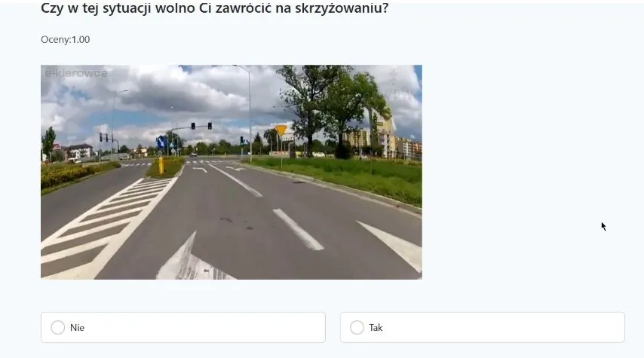Screen dimensions: 644x358
Task: Click the question heading about zawrócić na skrzyżowaniu
Action: 214,8
